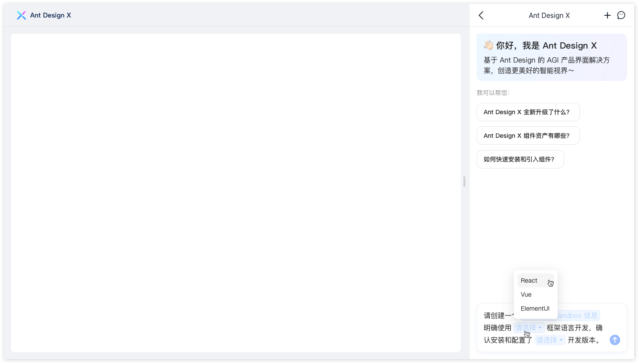Send the message with the arrow button
639x364 pixels.
tap(615, 340)
